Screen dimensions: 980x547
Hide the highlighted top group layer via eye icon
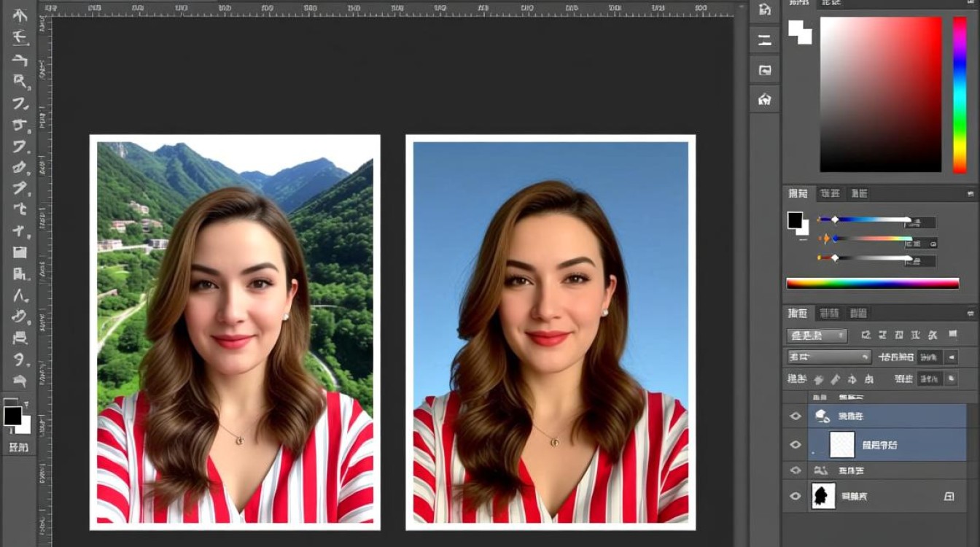coord(795,416)
